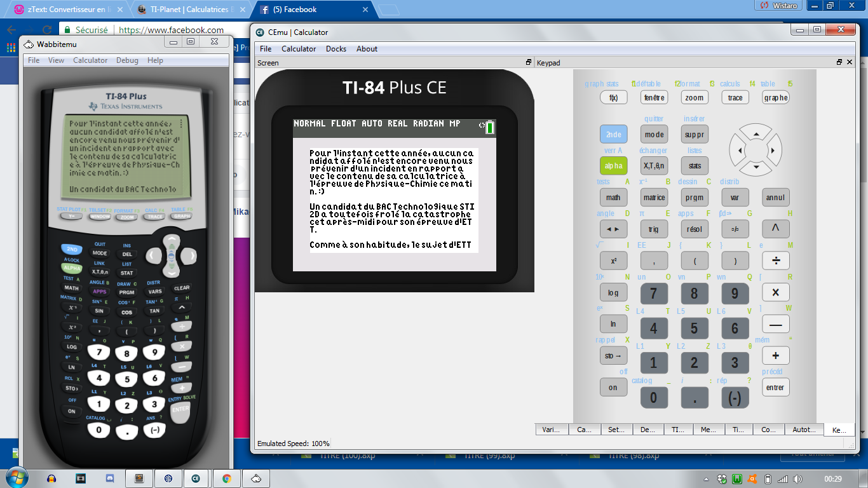Click the stats key on CEmu keypad
The width and height of the screenshot is (868, 488).
(x=695, y=165)
